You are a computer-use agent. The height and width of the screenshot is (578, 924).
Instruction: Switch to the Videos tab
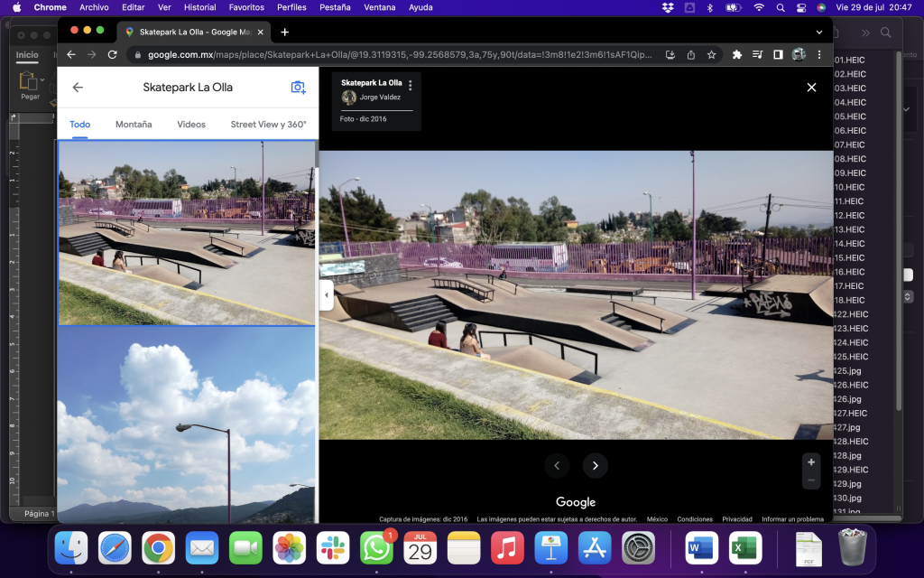tap(190, 125)
